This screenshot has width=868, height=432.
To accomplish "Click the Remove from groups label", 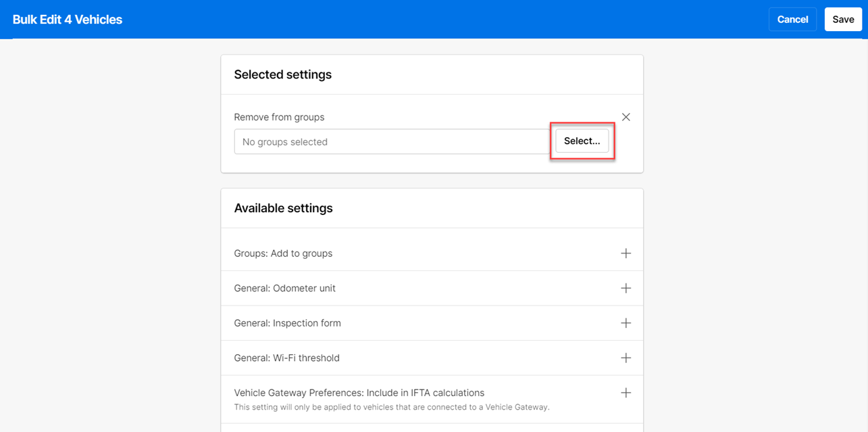I will (279, 117).
